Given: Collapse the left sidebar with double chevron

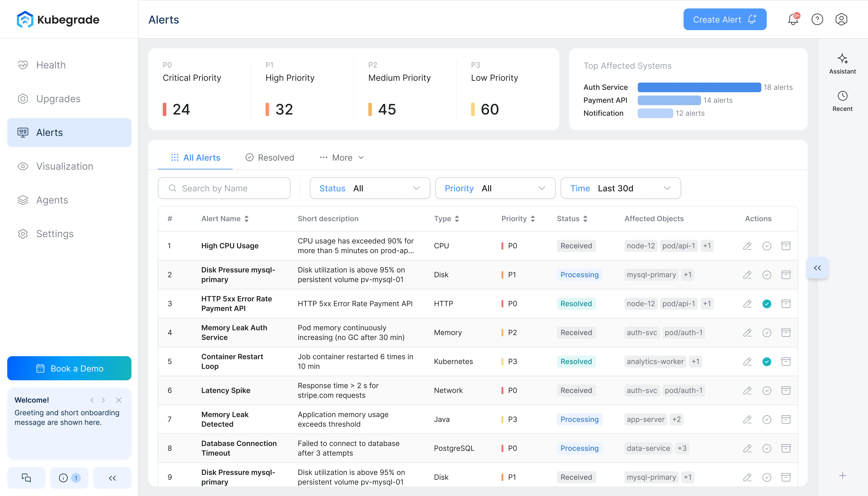Looking at the screenshot, I should click(x=112, y=478).
